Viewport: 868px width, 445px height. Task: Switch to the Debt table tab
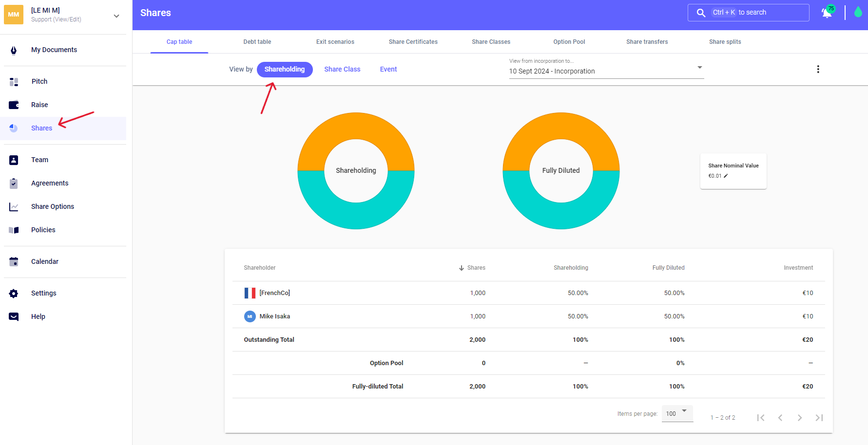point(257,42)
